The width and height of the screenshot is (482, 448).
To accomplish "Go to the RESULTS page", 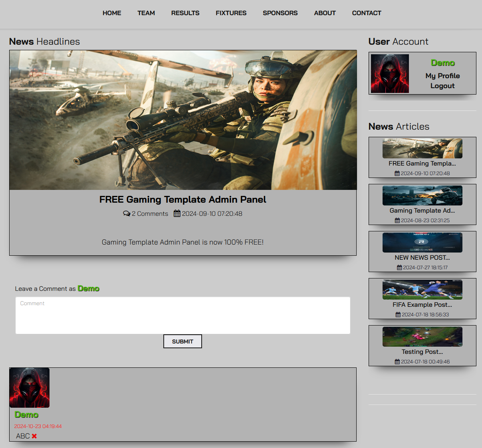I will (x=185, y=13).
